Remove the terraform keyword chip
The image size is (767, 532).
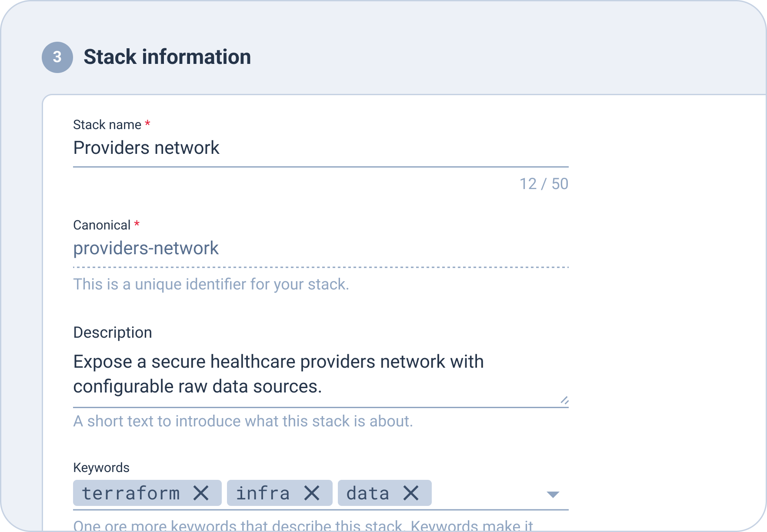click(201, 493)
